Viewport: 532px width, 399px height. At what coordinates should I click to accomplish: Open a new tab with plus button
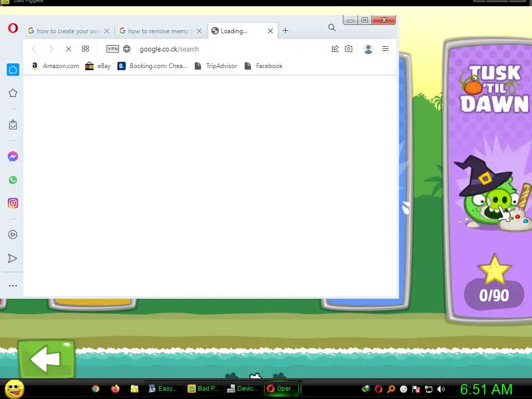[x=286, y=31]
